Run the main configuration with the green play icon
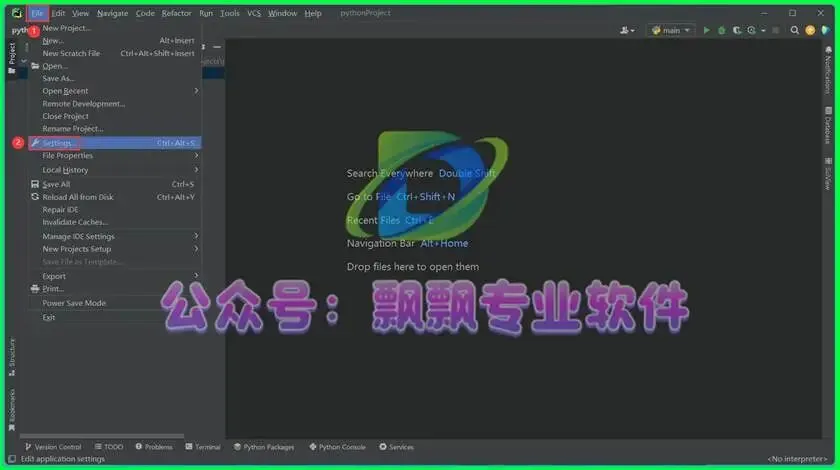Image resolution: width=840 pixels, height=470 pixels. (x=706, y=31)
